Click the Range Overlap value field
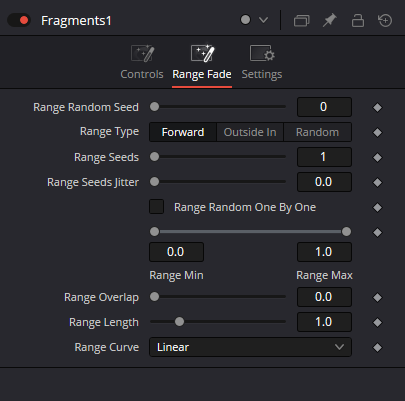This screenshot has width=405, height=401. [x=324, y=297]
